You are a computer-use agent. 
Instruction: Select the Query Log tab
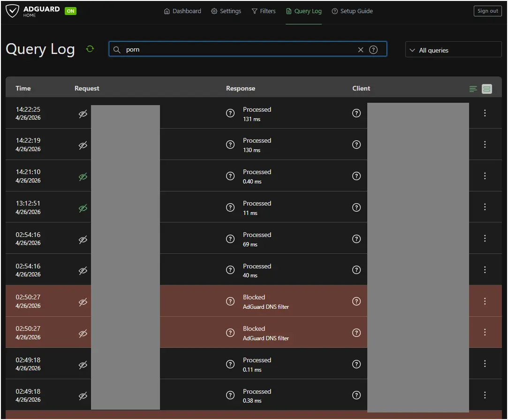coord(303,11)
